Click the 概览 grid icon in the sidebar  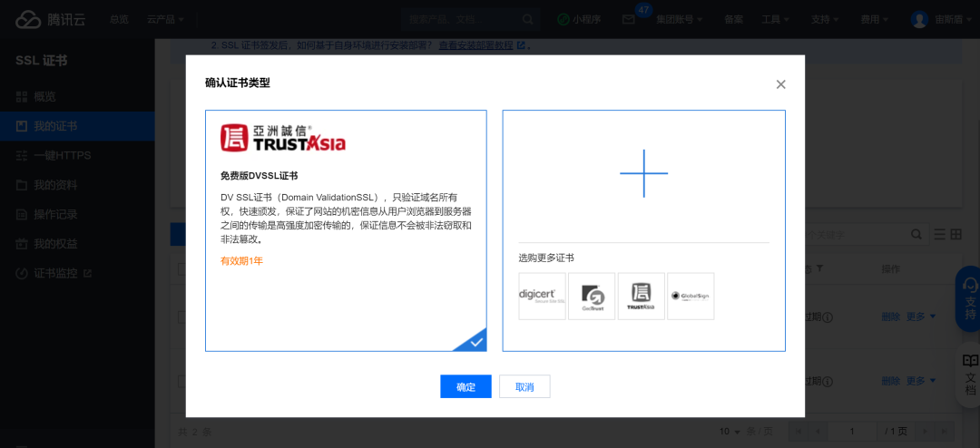coord(22,96)
